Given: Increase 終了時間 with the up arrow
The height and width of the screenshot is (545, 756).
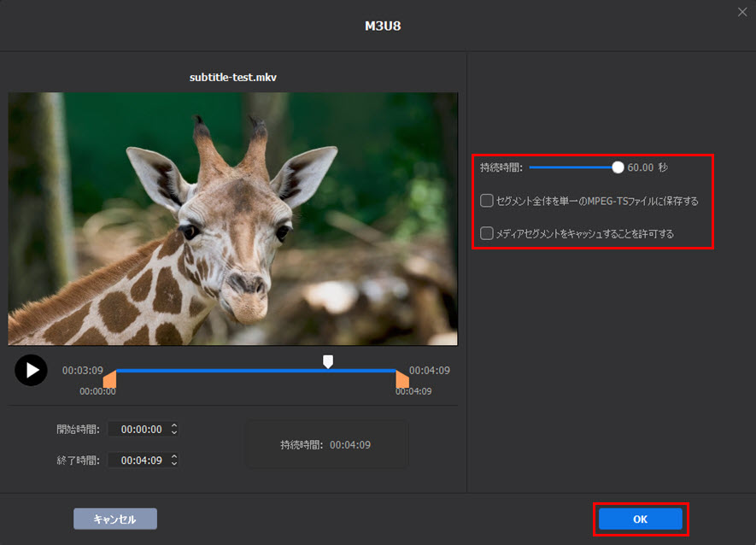Looking at the screenshot, I should tap(174, 457).
